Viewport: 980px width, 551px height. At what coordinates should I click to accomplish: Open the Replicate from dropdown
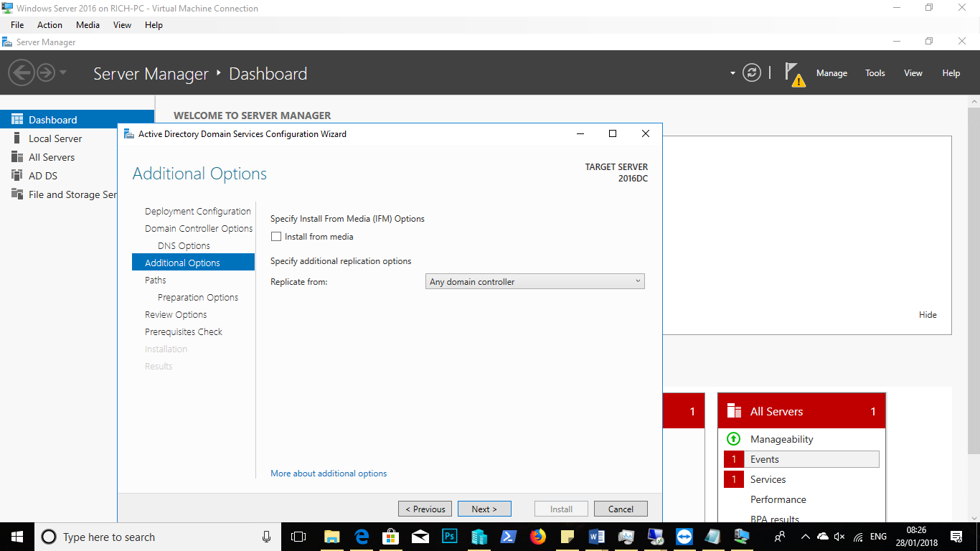[x=535, y=282]
